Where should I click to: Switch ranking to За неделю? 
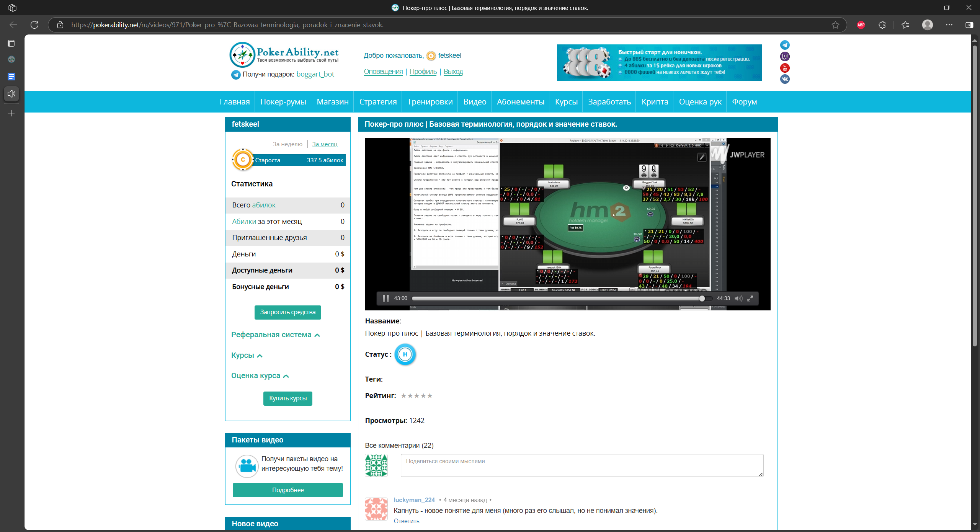coord(287,144)
